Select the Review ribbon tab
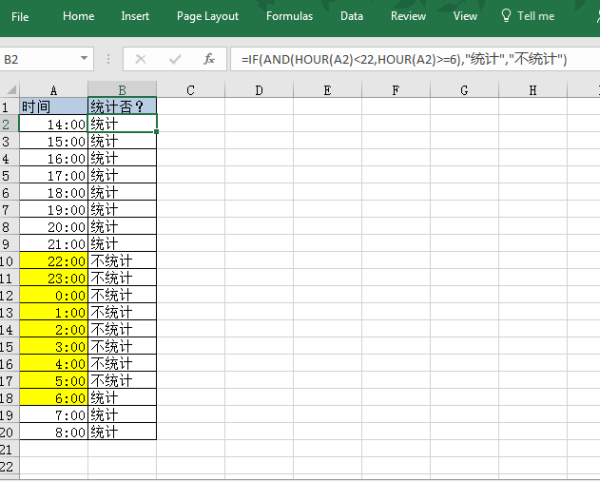The height and width of the screenshot is (481, 600). [x=408, y=16]
